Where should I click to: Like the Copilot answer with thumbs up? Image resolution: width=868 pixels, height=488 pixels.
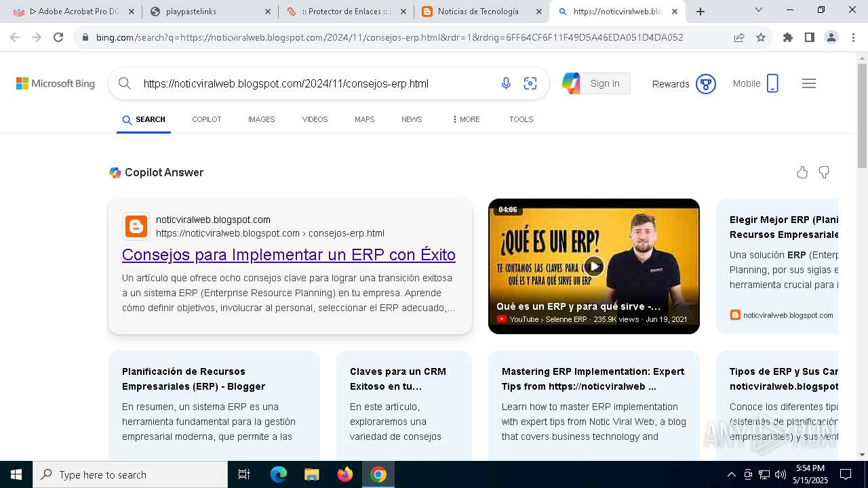click(x=802, y=172)
